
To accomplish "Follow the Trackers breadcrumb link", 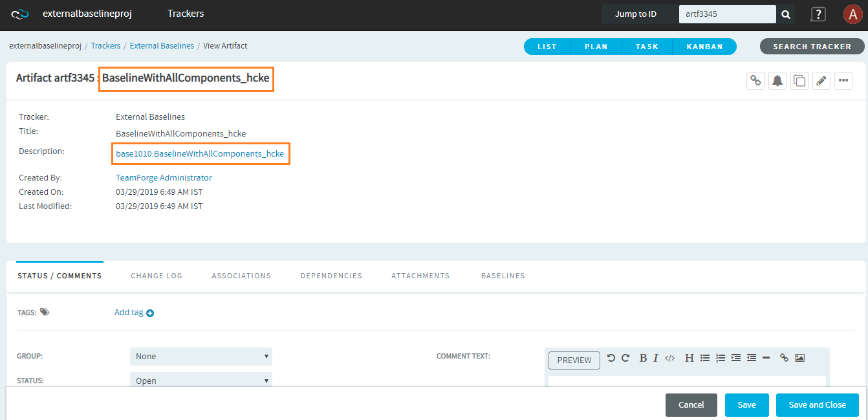I will point(105,46).
